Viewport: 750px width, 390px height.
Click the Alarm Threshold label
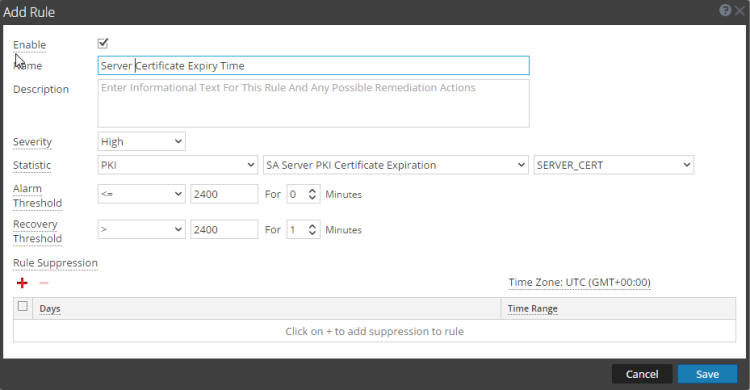coord(37,196)
